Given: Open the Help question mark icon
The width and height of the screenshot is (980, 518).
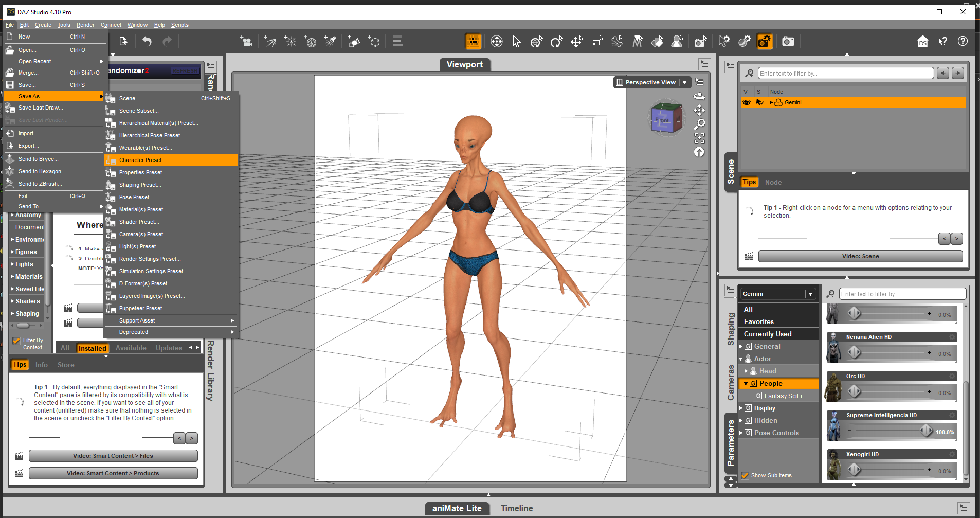Looking at the screenshot, I should 963,42.
